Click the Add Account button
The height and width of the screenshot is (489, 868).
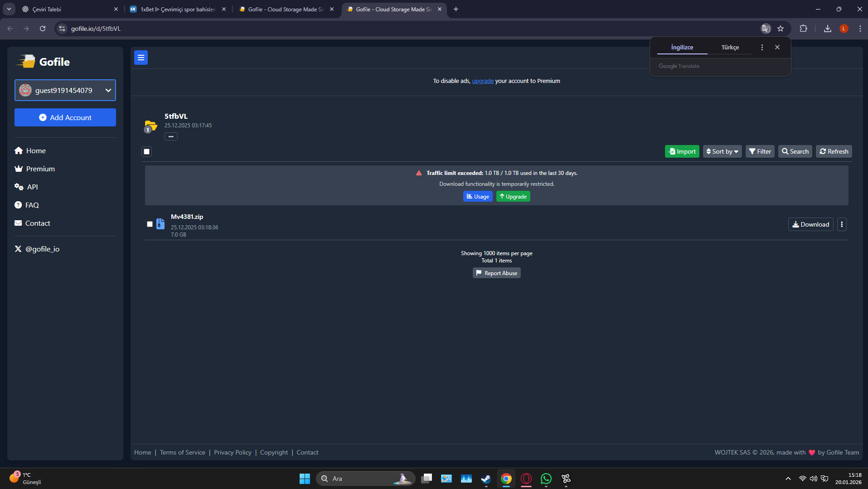(65, 117)
